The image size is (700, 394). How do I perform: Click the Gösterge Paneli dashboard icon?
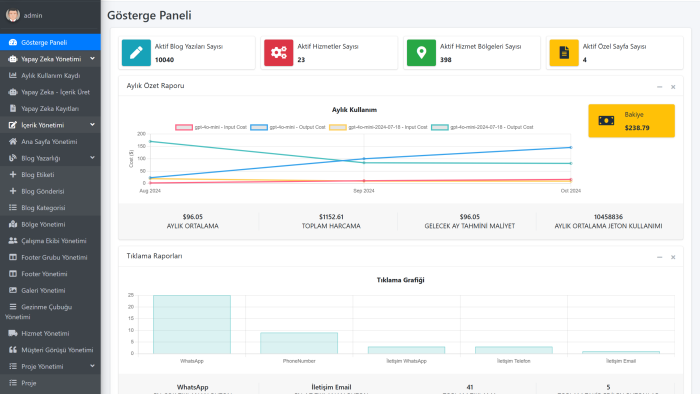pyautogui.click(x=12, y=42)
